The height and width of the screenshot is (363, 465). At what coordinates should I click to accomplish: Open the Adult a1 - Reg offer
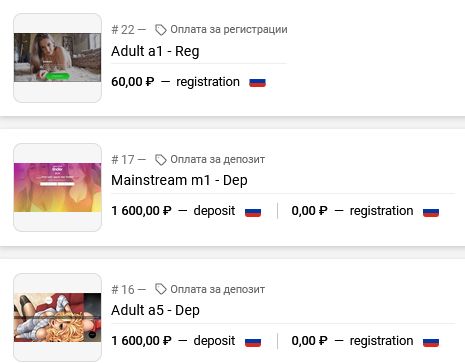(155, 51)
